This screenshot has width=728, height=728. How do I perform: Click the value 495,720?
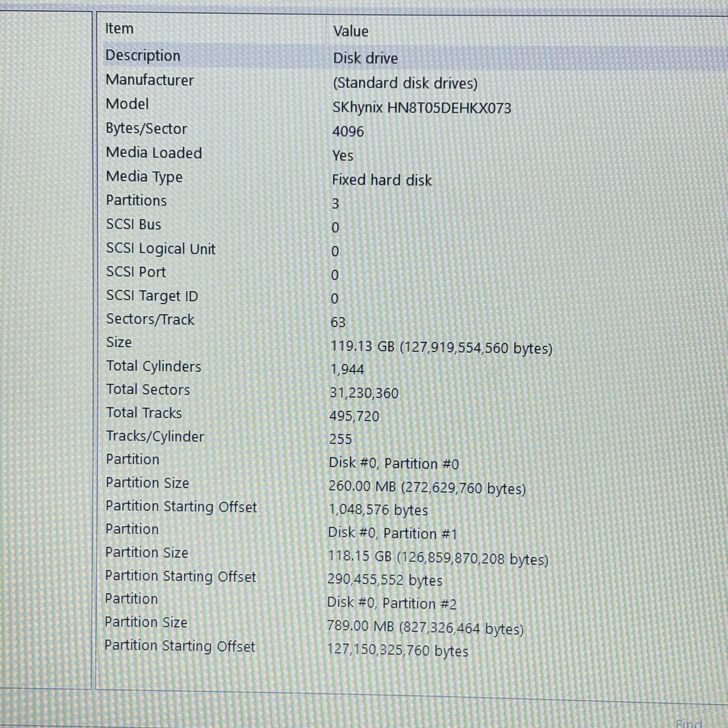point(354,416)
